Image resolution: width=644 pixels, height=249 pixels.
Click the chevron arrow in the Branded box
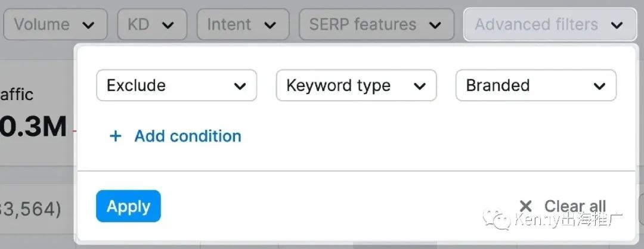[x=599, y=86]
